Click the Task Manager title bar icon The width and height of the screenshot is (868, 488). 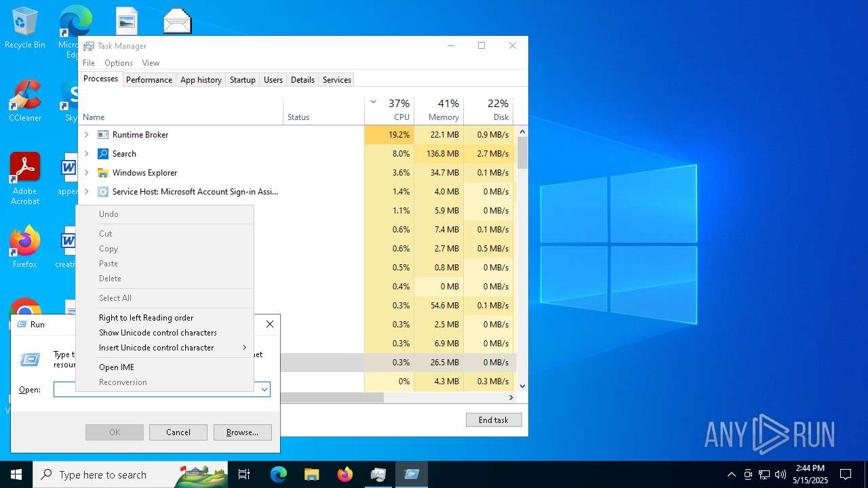[x=89, y=46]
